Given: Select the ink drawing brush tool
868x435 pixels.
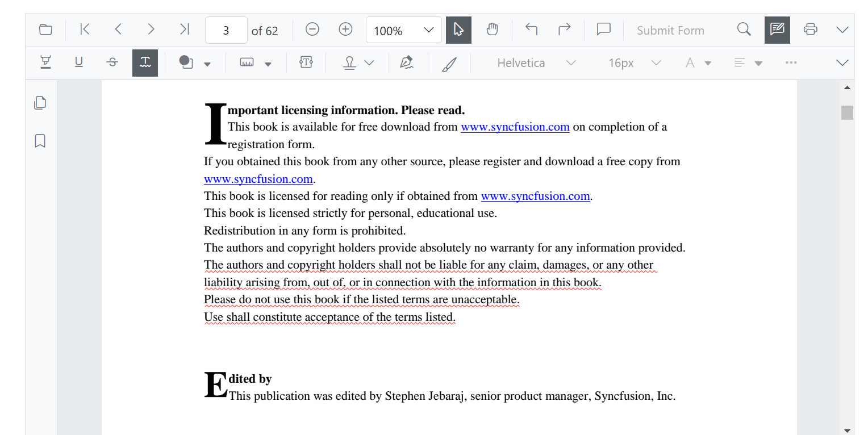Looking at the screenshot, I should click(x=449, y=64).
